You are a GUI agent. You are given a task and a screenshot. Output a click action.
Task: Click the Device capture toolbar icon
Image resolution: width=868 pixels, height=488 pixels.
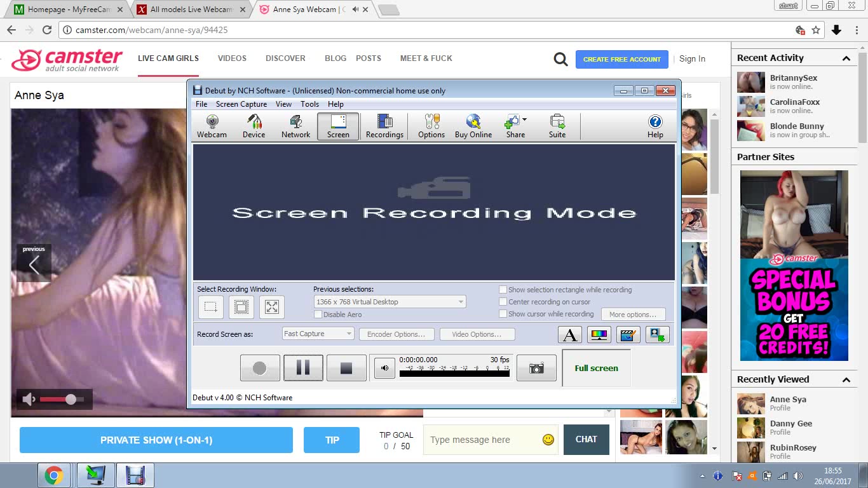point(254,126)
